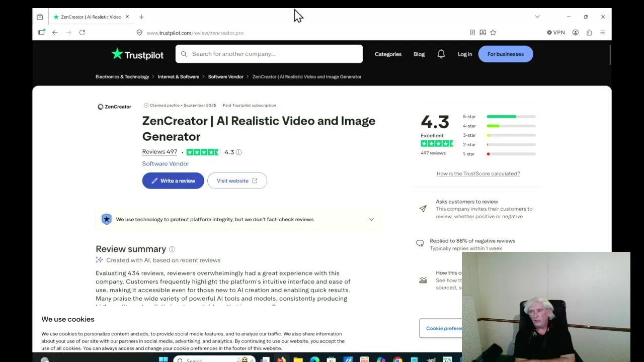Toggle reader view icon
644x362 pixels.
click(472, 33)
